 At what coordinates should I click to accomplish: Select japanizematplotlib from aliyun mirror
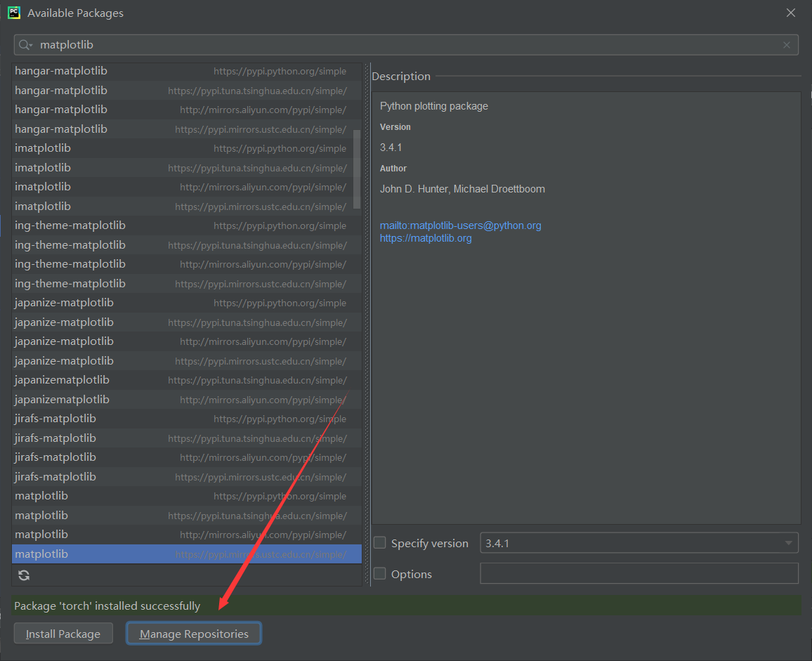[186, 400]
